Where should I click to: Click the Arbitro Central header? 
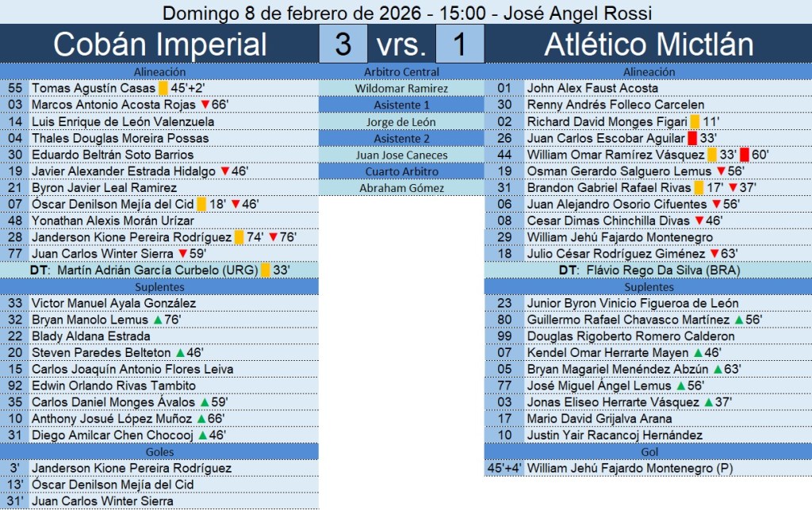[401, 72]
